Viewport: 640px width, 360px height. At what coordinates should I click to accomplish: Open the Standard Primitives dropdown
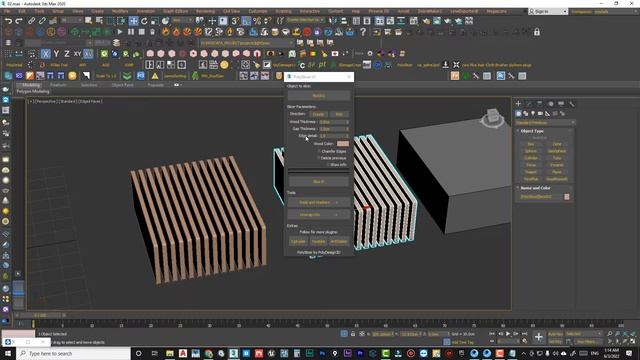click(x=545, y=122)
